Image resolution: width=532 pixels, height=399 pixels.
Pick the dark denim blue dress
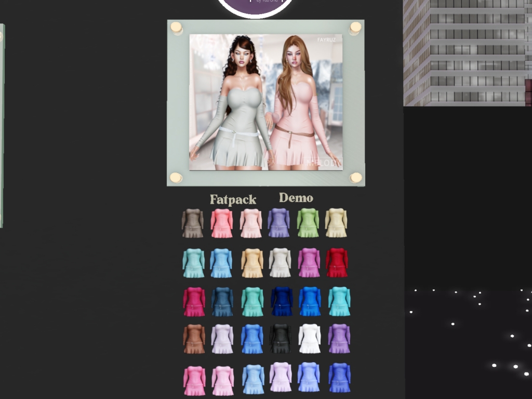(222, 302)
